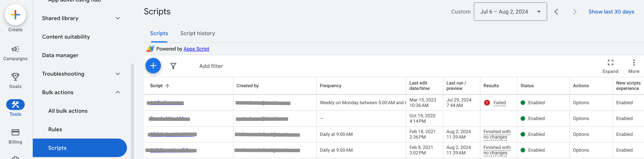This screenshot has height=159, width=644.
Task: Click the filter funnel icon
Action: (173, 66)
